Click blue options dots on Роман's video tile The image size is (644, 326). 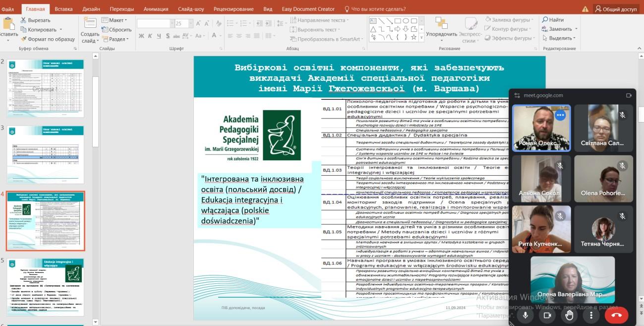560,115
